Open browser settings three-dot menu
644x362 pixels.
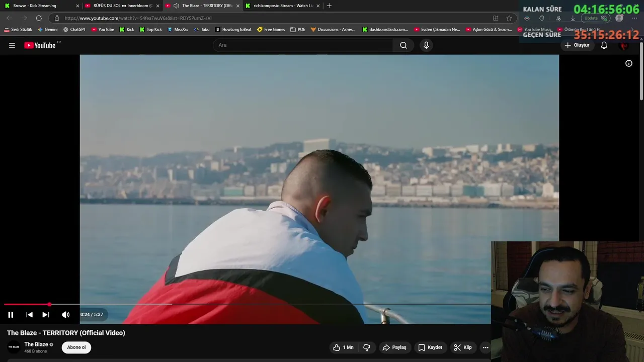[x=634, y=18]
